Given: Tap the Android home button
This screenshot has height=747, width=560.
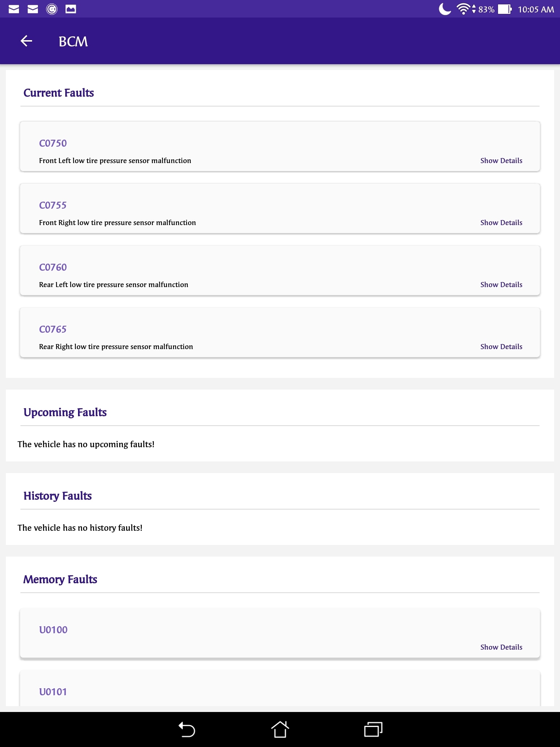Looking at the screenshot, I should pos(280,729).
